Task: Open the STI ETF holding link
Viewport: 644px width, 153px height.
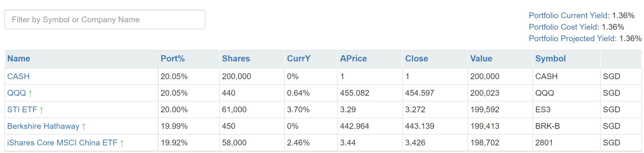Action: pyautogui.click(x=22, y=110)
